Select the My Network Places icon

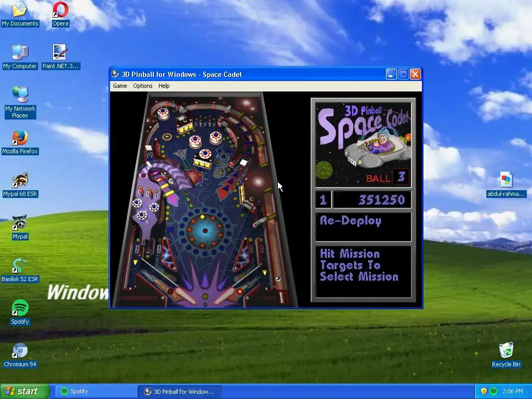pos(20,102)
